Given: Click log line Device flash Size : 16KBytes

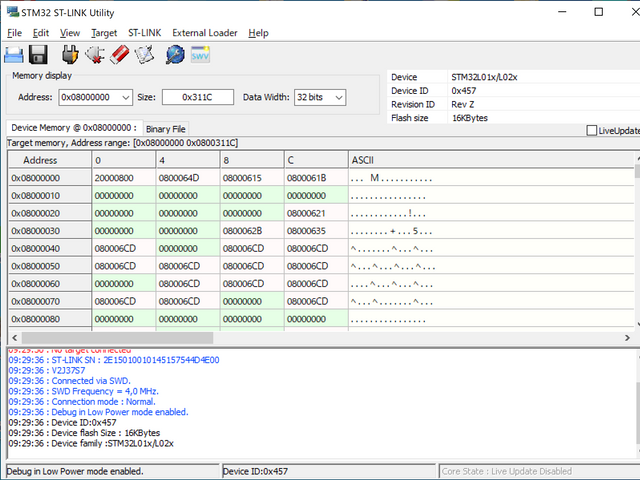Looking at the screenshot, I should [84, 433].
